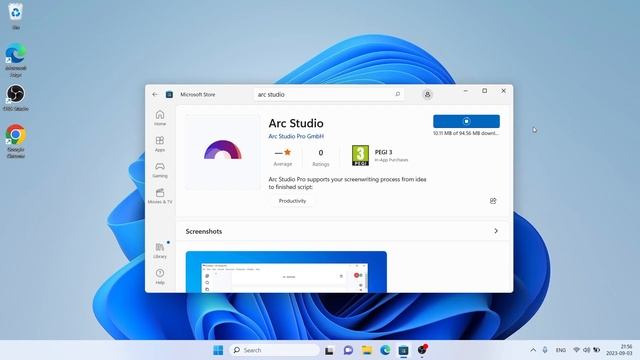Image resolution: width=640 pixels, height=360 pixels.
Task: Click the ENG language indicator
Action: point(561,350)
